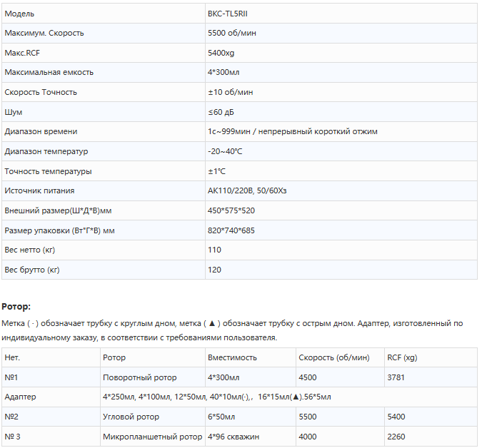The image size is (482, 448).
Task: Select the 'Микропланшетный ротор' cell
Action: pyautogui.click(x=152, y=437)
